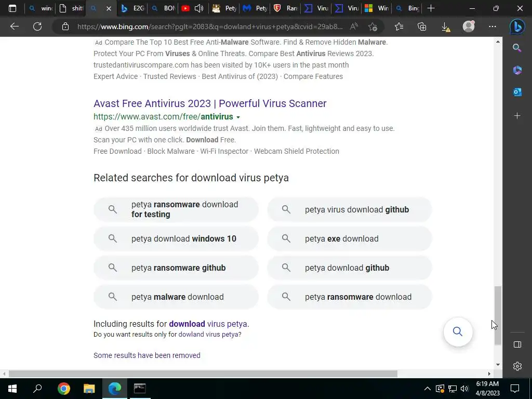Open Bing chat sidebar button
The height and width of the screenshot is (399, 532).
click(x=517, y=26)
